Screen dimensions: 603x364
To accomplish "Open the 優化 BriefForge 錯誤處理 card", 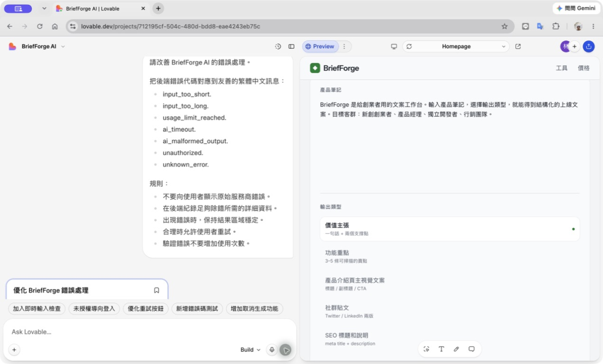I will click(87, 289).
